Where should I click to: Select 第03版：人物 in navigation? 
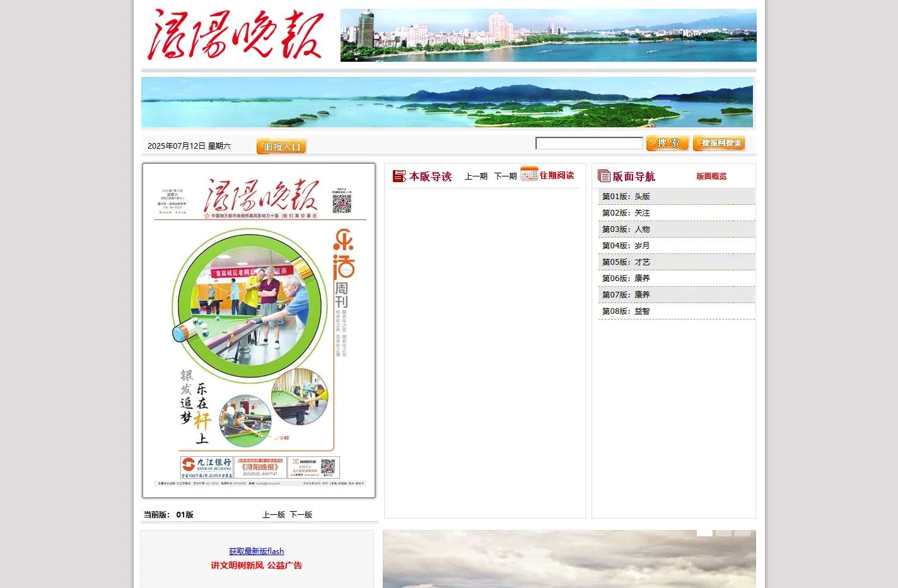[x=677, y=229]
